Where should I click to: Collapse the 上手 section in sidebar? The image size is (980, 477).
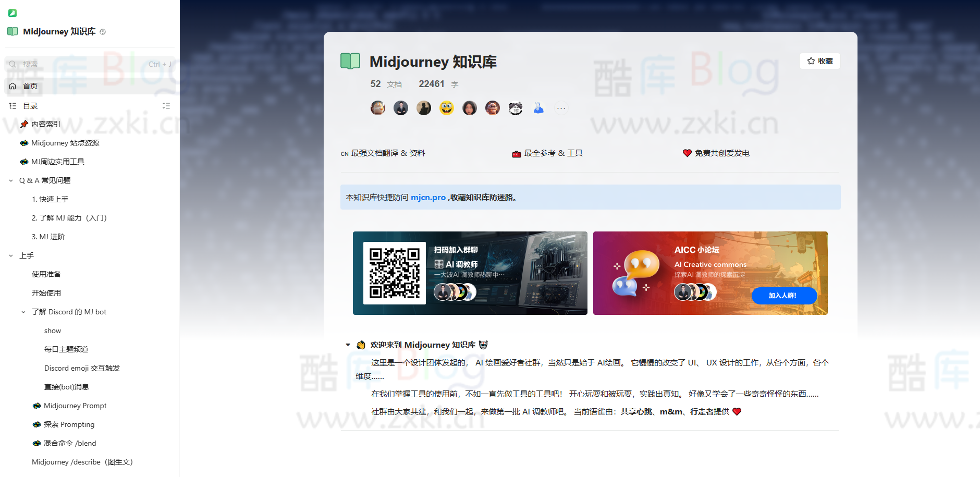(11, 255)
